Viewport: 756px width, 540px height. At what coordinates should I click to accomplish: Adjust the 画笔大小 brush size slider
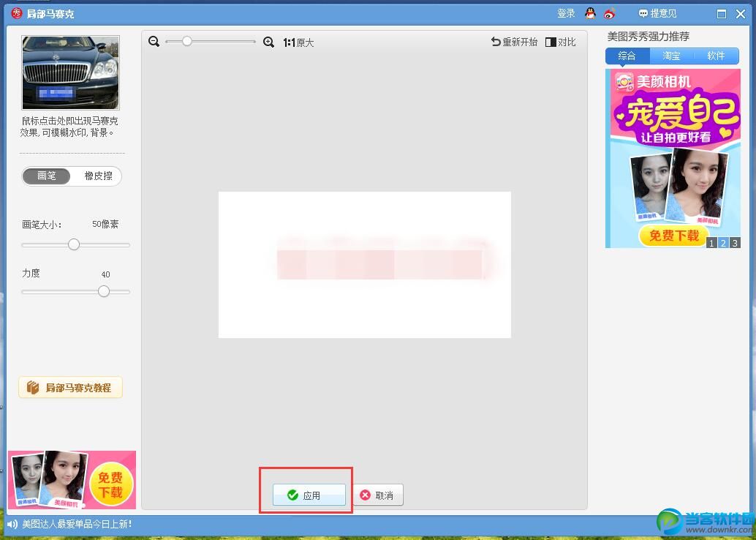pos(74,244)
